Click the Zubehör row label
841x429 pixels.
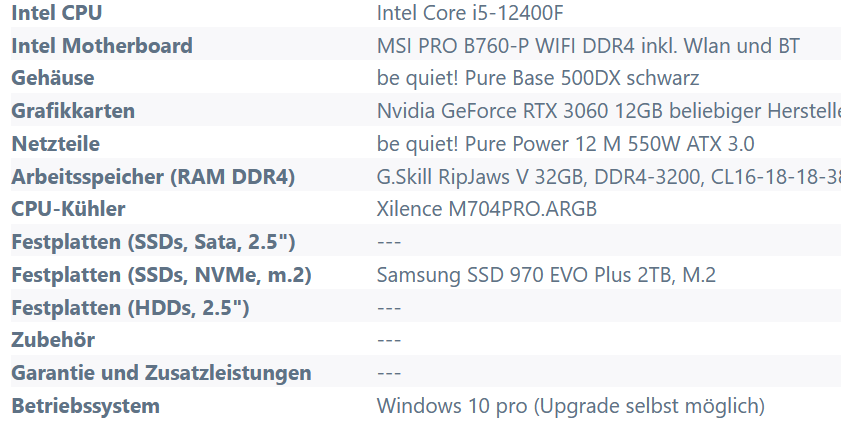(53, 340)
